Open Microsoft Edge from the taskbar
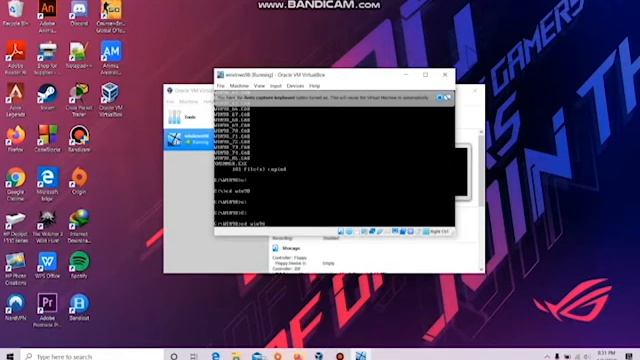This screenshot has height=360, width=640. (216, 356)
